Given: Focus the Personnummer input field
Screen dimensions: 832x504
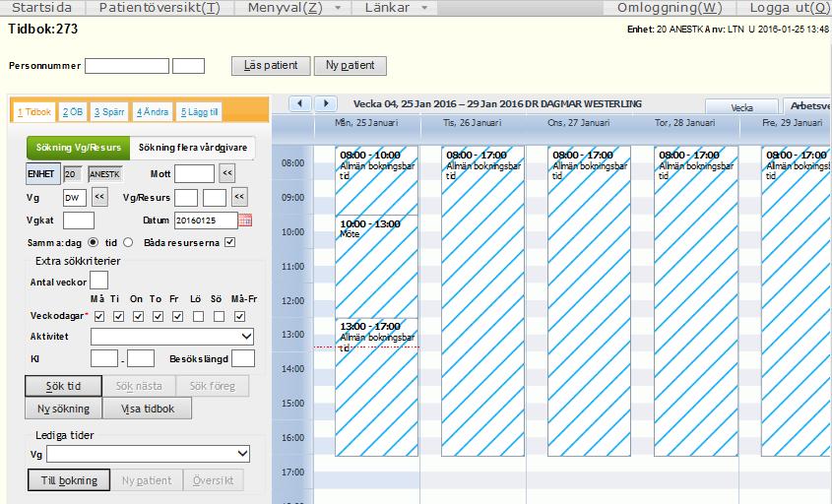Looking at the screenshot, I should 127,66.
